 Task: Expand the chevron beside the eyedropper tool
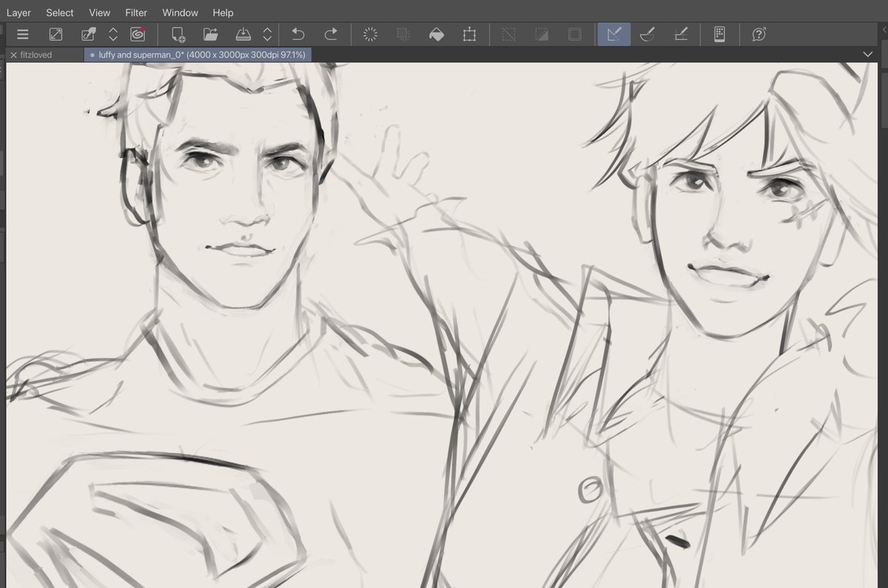pos(115,34)
